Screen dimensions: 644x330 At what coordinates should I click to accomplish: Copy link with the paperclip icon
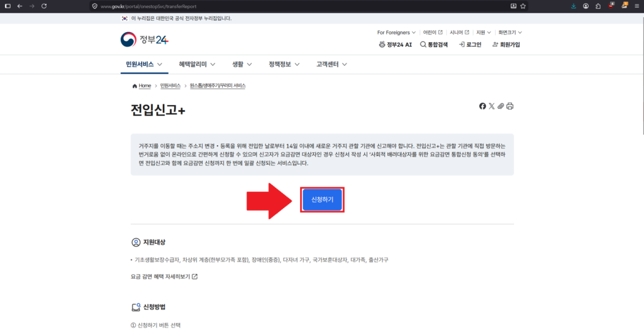tap(501, 106)
